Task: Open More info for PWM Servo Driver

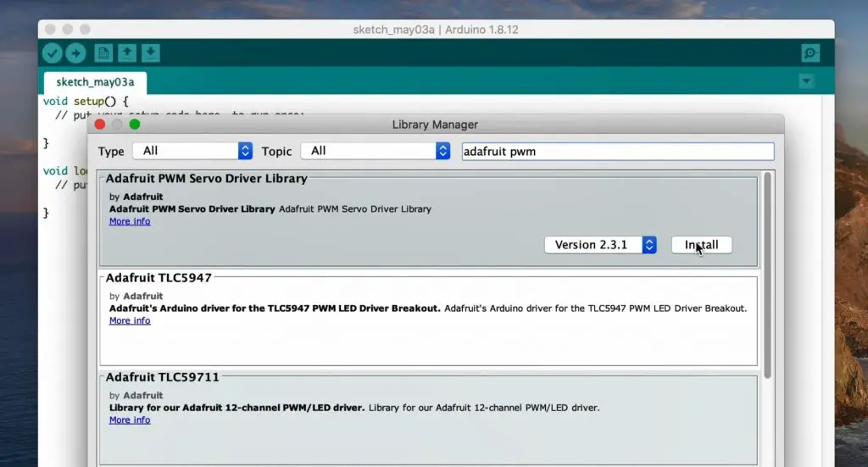Action: [x=130, y=221]
